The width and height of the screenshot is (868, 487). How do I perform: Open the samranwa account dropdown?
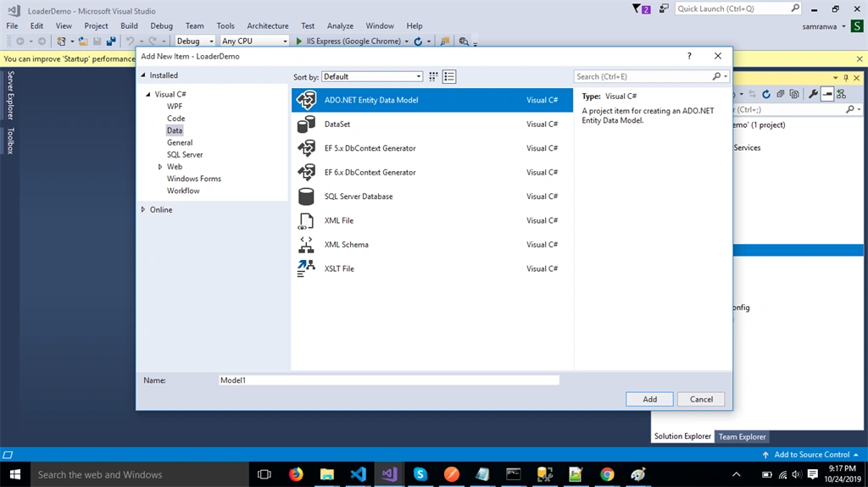tap(824, 26)
